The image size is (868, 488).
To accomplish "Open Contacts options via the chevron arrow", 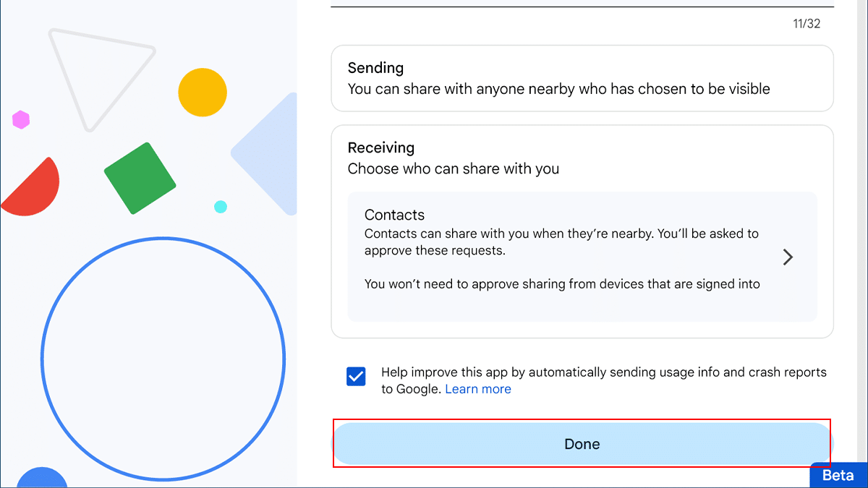I will 788,257.
